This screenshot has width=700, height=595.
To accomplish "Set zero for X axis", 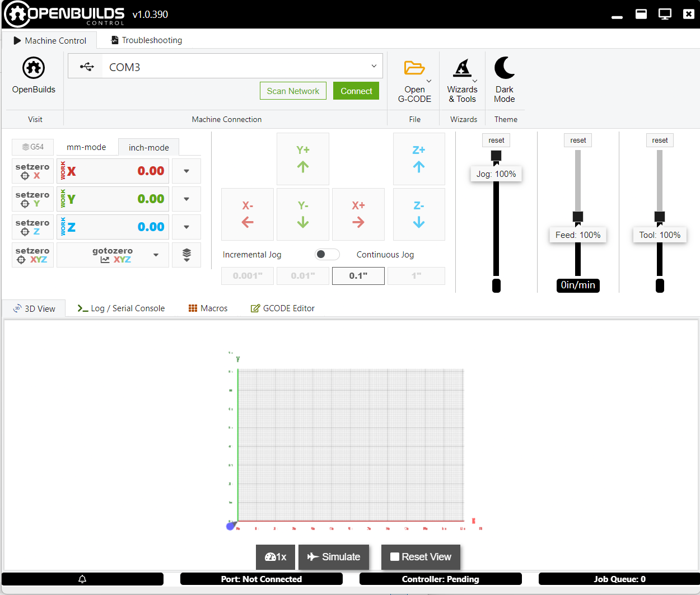I will coord(32,171).
